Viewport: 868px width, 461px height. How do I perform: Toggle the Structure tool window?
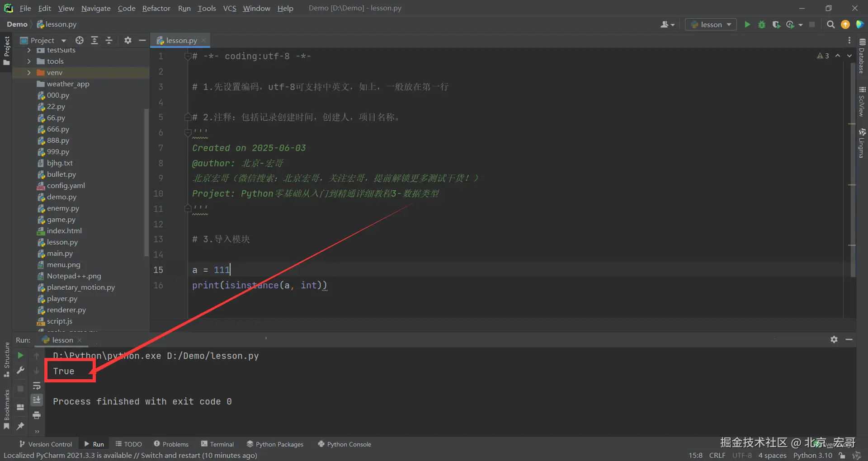(x=6, y=360)
